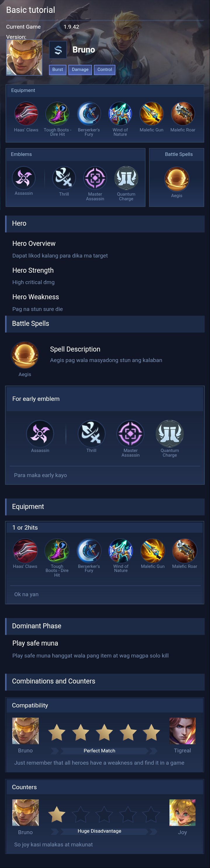Tap Wind of Nature in top Equipment row
210x868 pixels.
pyautogui.click(x=120, y=114)
